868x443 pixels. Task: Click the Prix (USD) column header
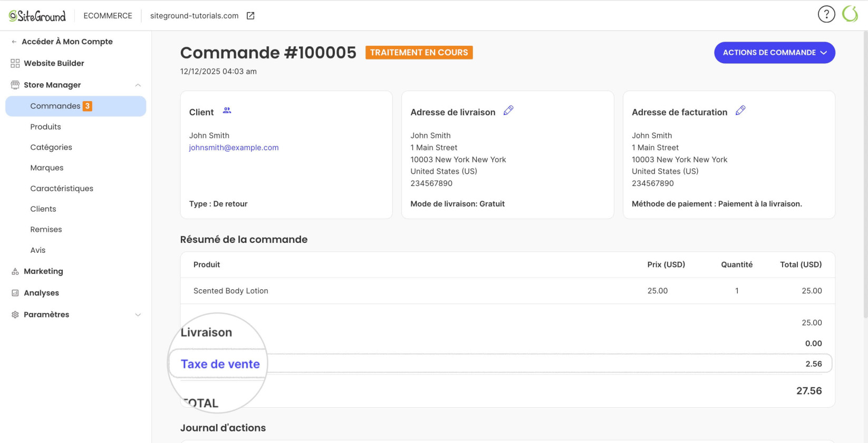(666, 264)
